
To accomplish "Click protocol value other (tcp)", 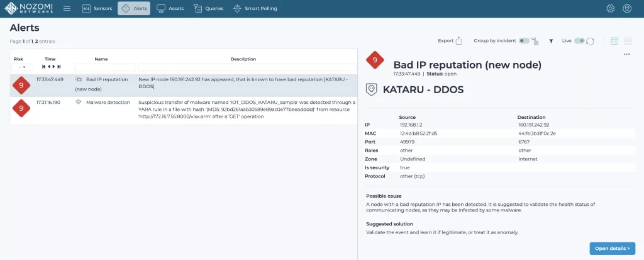I will (x=413, y=176).
